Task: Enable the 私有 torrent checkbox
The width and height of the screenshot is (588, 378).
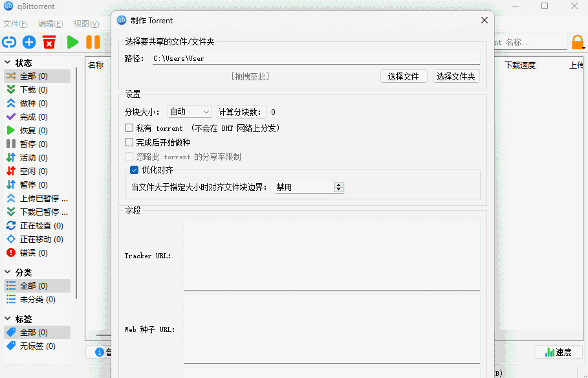Action: pos(128,128)
